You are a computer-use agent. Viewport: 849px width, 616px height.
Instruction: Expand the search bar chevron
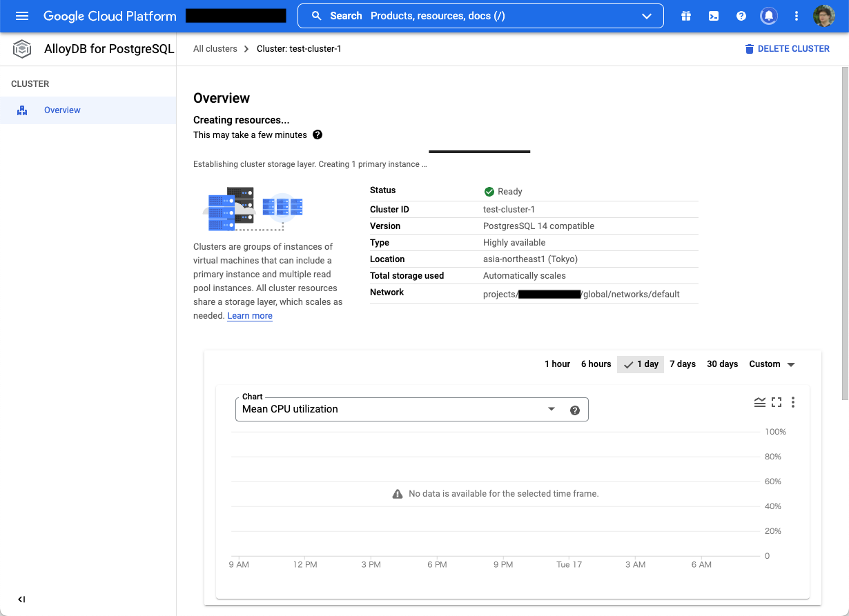[x=646, y=15]
